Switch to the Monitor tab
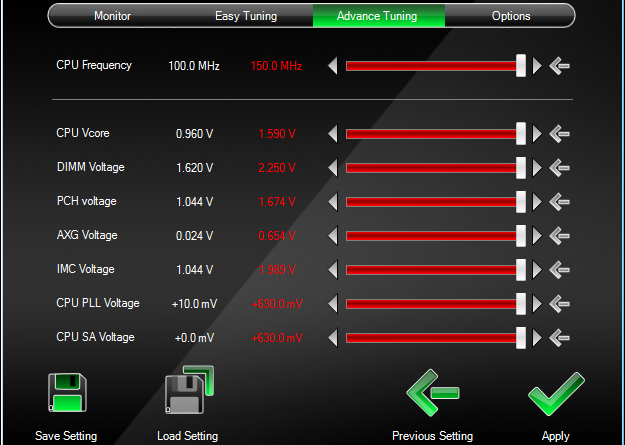The image size is (625, 445). pos(112,16)
